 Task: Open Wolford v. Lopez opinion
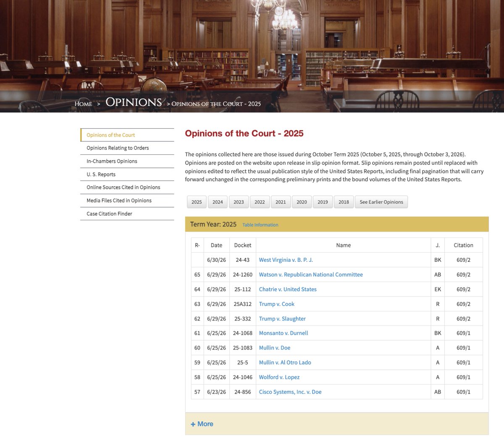pos(279,377)
